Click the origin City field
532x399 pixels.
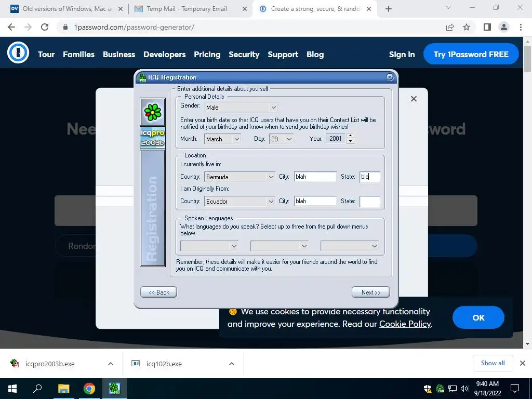tap(315, 201)
